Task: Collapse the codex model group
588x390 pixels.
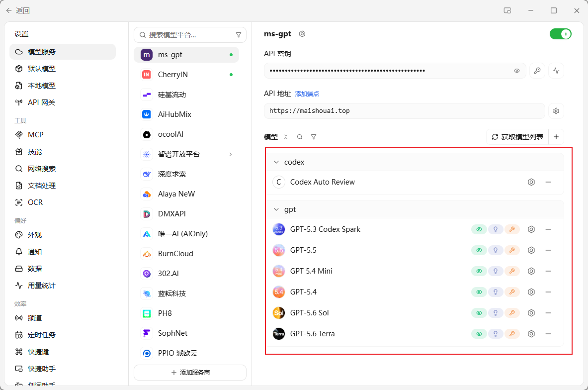Action: click(276, 162)
